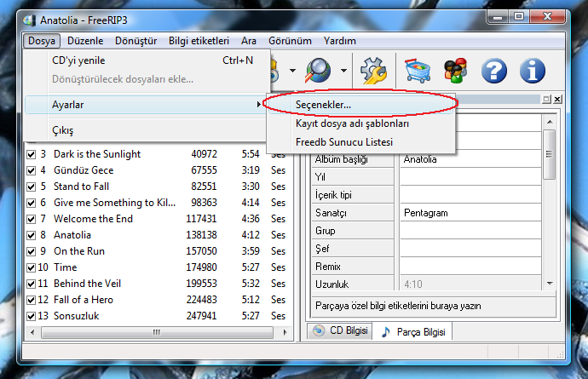Click track title On the Run

[79, 251]
